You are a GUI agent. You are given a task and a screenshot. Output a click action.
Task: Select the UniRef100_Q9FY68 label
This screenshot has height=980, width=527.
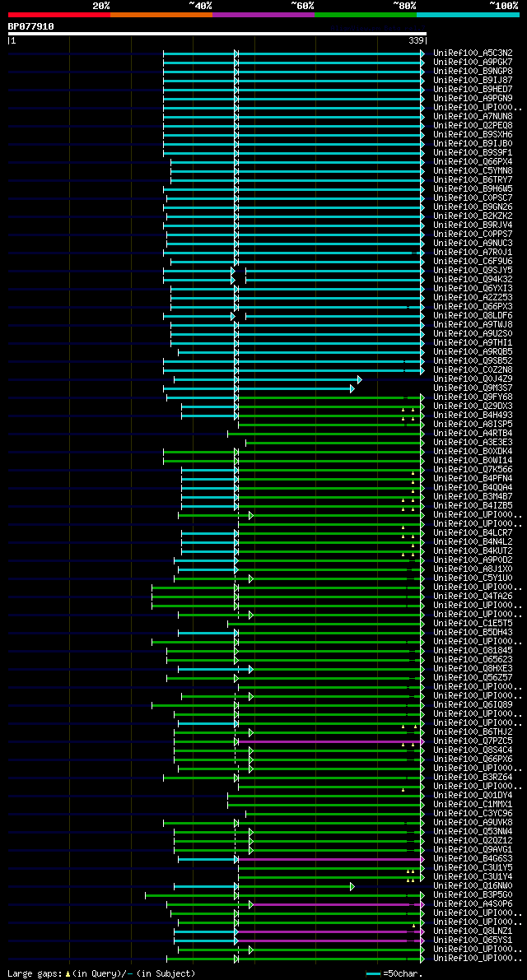(x=473, y=397)
